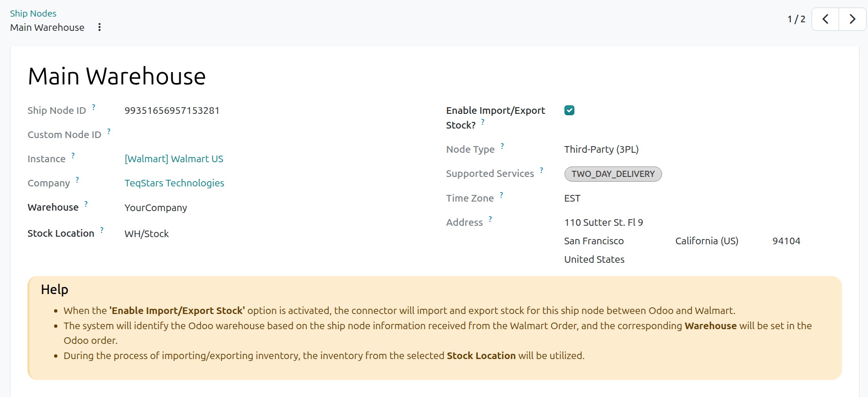Open the three-dot actions menu beside Main Warehouse
868x397 pixels.
point(99,27)
